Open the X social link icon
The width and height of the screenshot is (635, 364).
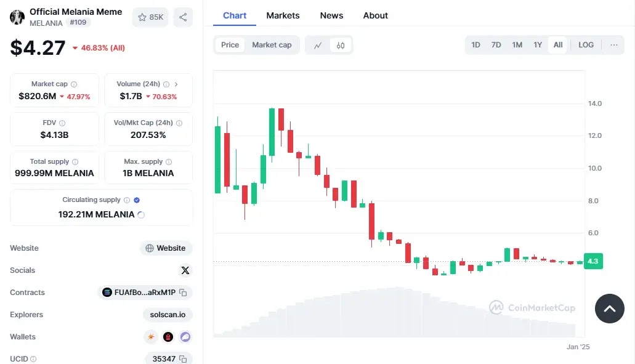[185, 270]
